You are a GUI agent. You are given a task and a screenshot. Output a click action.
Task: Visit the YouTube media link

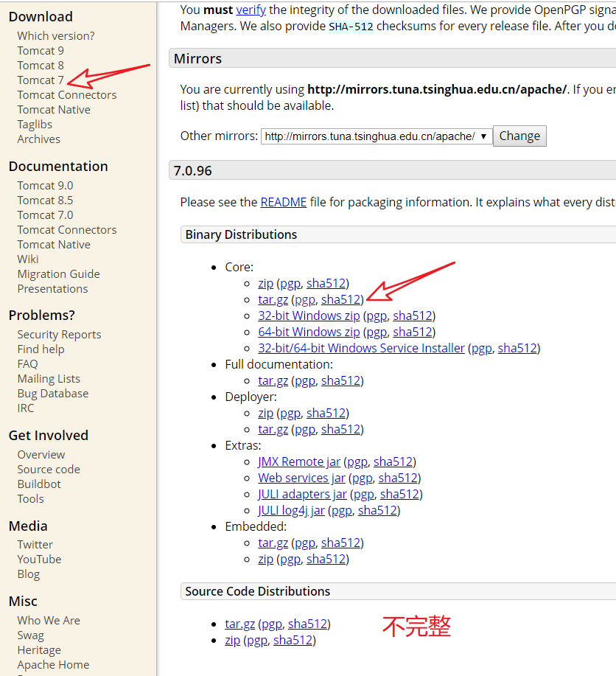pyautogui.click(x=39, y=560)
